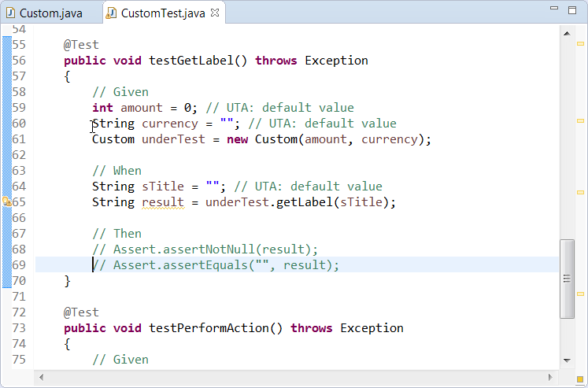The height and width of the screenshot is (388, 588).
Task: Click the // When comment
Action: [117, 171]
